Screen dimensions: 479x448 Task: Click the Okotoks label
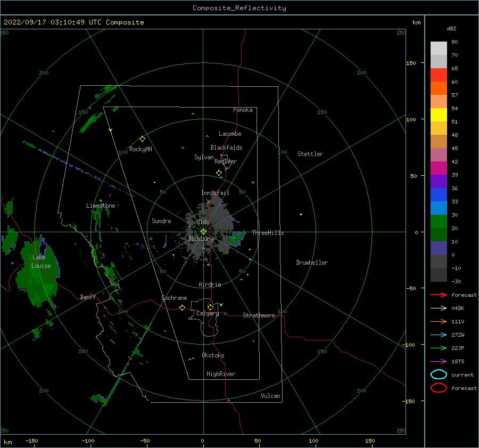(213, 355)
